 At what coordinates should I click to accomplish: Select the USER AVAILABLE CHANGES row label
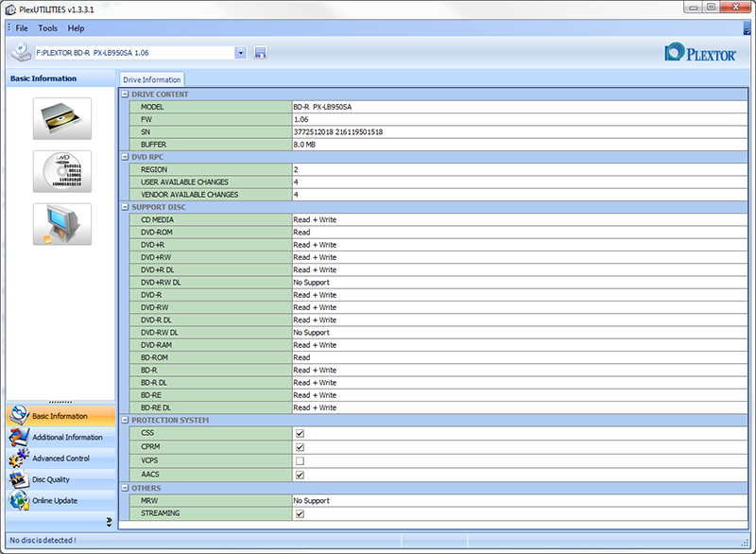(x=184, y=182)
